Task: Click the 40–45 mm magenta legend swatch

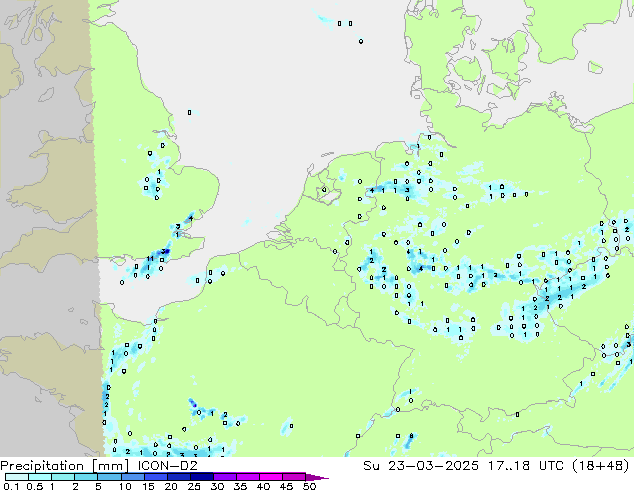Action: 271,477
